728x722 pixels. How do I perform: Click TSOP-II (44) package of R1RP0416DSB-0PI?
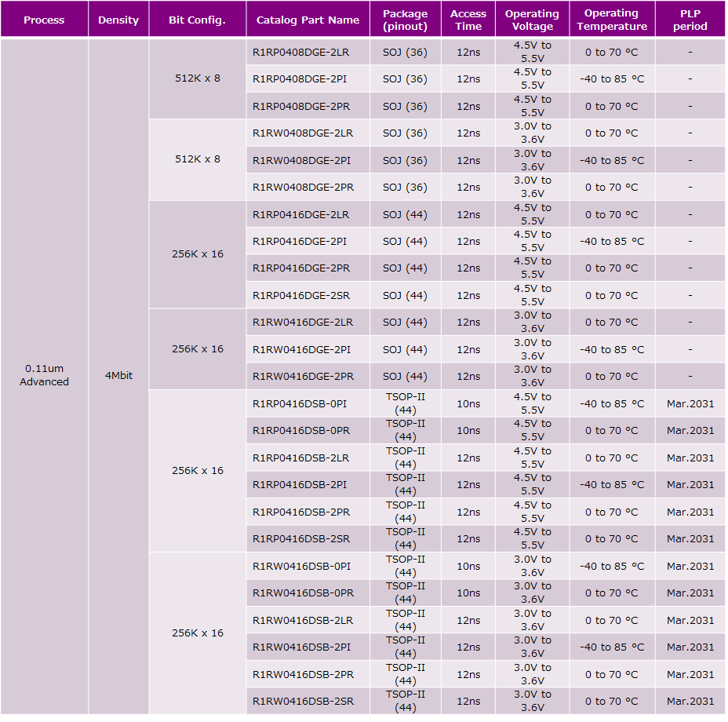406,403
